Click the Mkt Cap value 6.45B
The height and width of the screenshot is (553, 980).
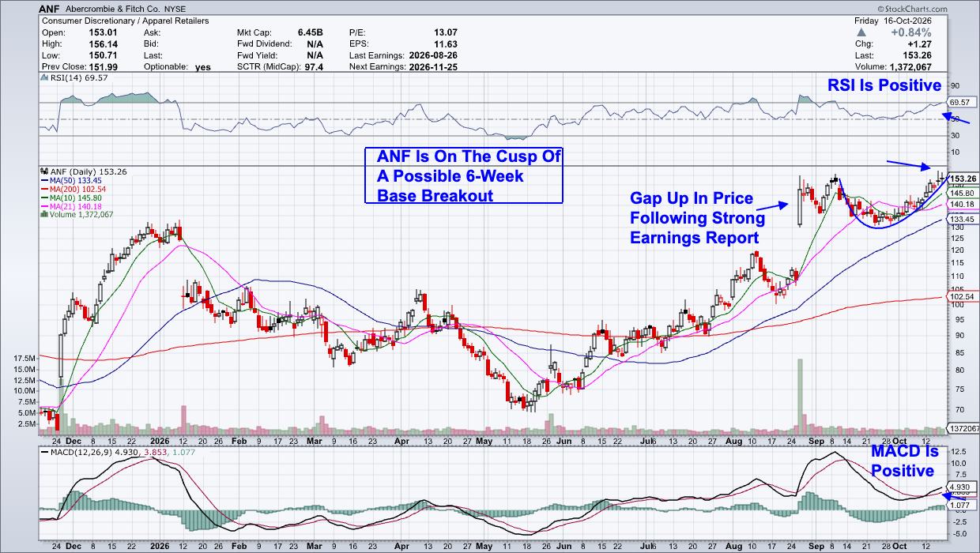tap(309, 32)
